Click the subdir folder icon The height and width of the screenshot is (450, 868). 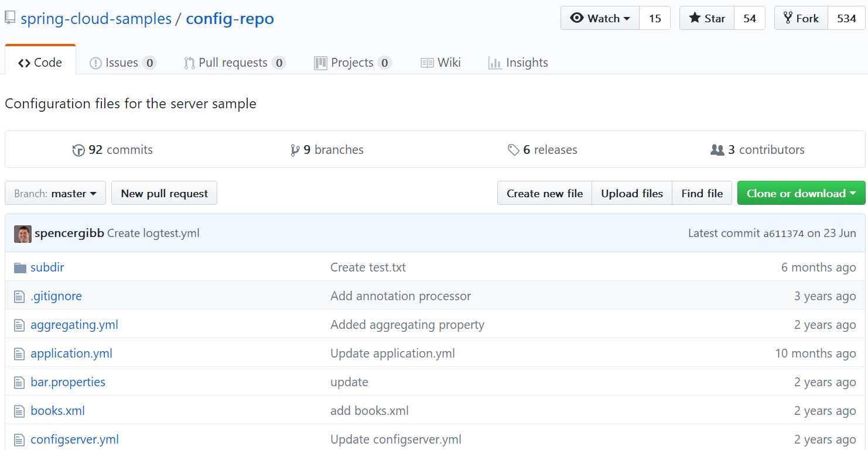(20, 268)
